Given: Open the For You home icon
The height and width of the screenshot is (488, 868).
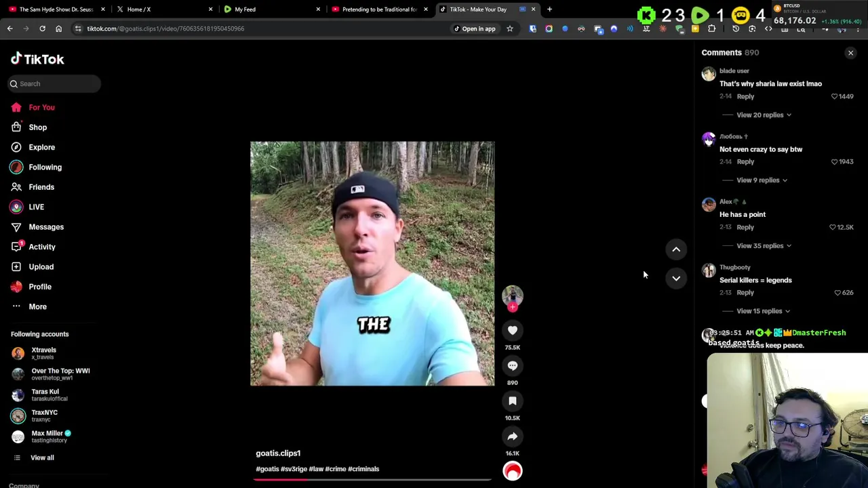Looking at the screenshot, I should [16, 107].
